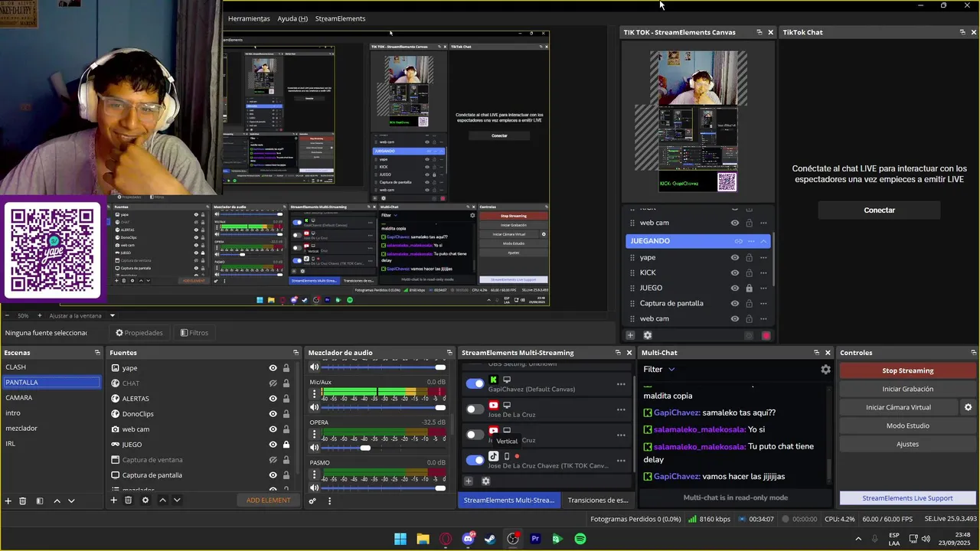
Task: Open scene filters icon in Escenas toolbar
Action: [x=40, y=500]
